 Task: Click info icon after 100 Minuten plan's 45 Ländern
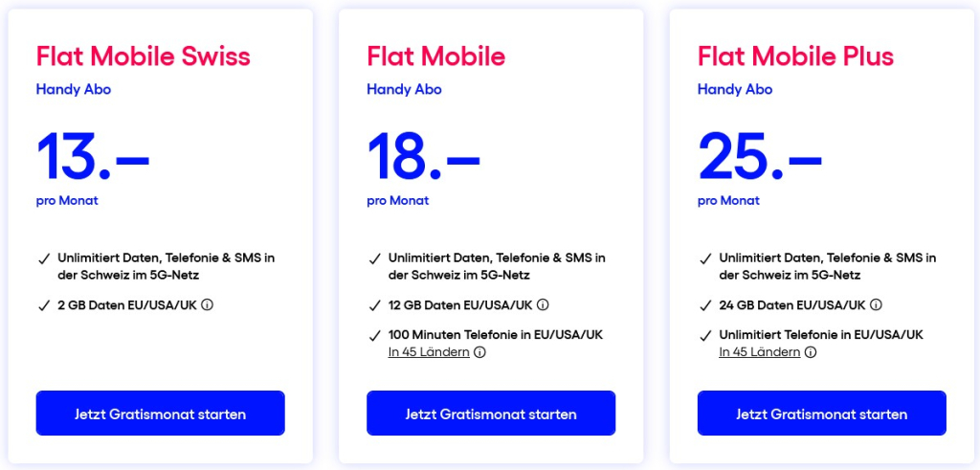[x=480, y=352]
